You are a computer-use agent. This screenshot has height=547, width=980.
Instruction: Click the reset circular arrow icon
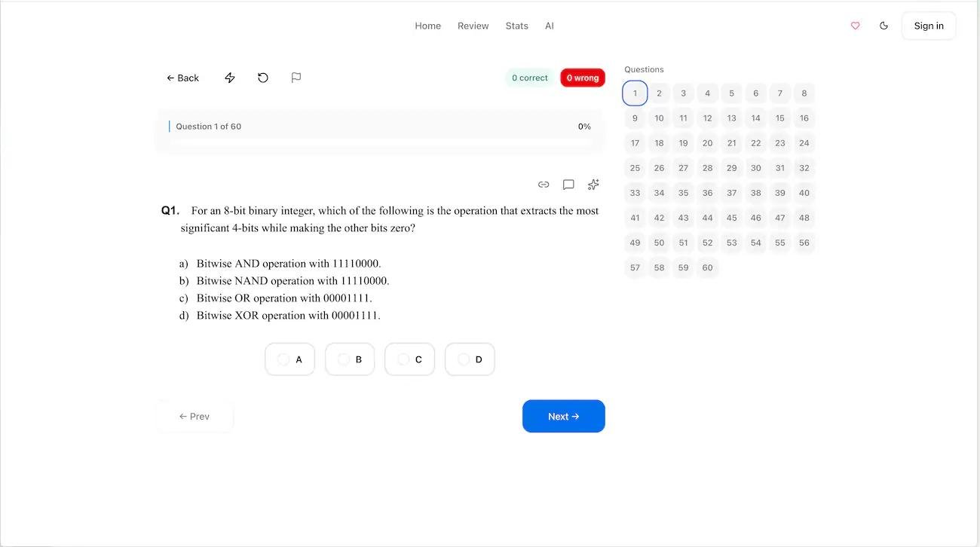tap(263, 78)
